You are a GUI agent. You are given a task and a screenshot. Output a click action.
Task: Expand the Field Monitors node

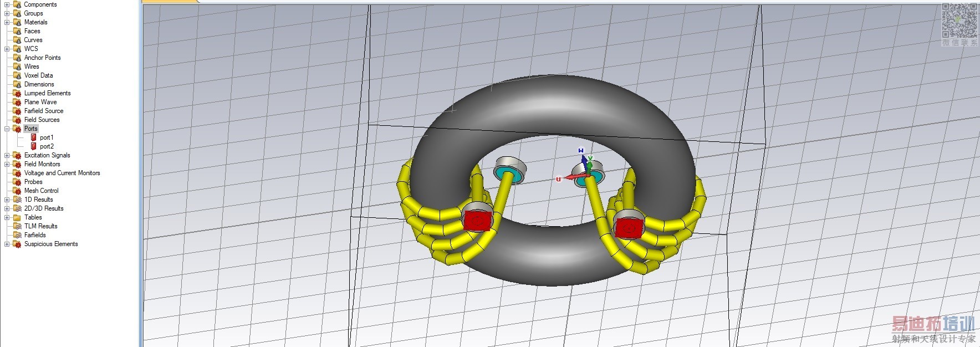7,164
